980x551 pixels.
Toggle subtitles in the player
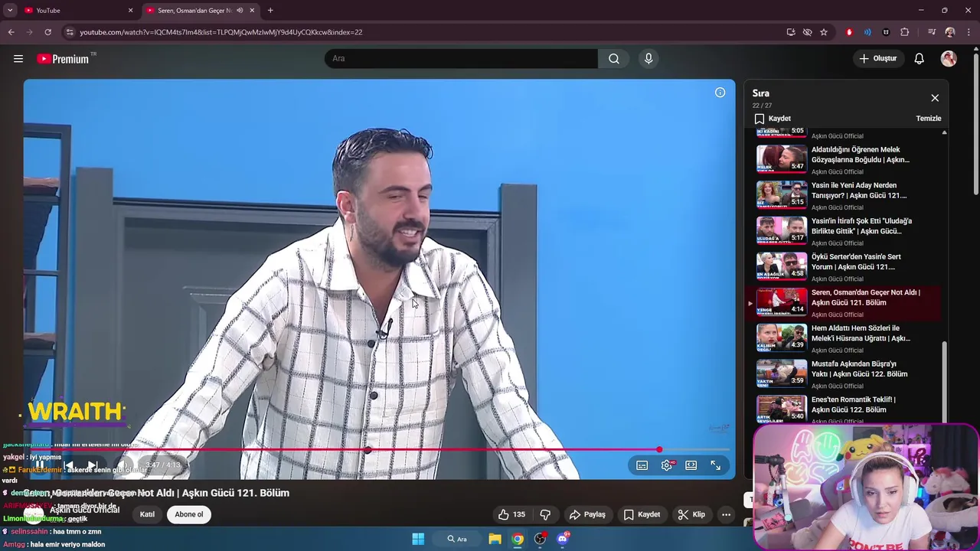coord(642,465)
